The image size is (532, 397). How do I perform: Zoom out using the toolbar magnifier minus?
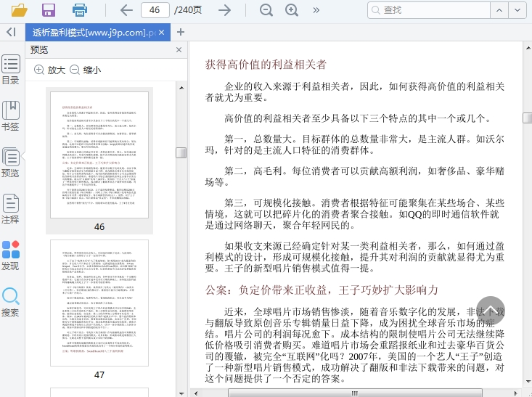click(x=266, y=10)
